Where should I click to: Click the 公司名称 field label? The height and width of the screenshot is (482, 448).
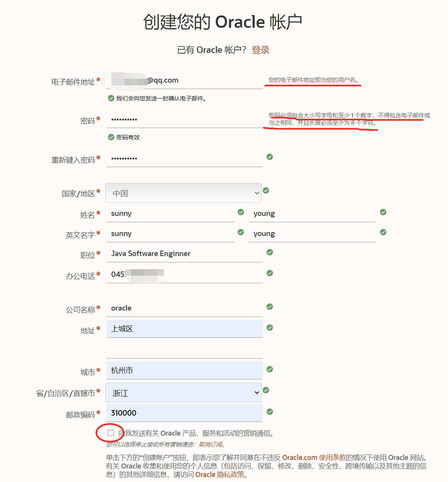point(80,310)
